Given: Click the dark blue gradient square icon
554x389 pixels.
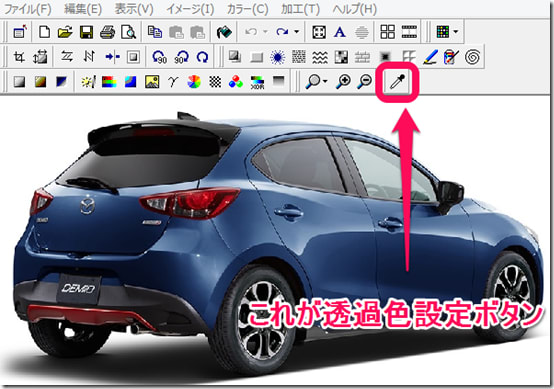Looking at the screenshot, I should point(61,82).
